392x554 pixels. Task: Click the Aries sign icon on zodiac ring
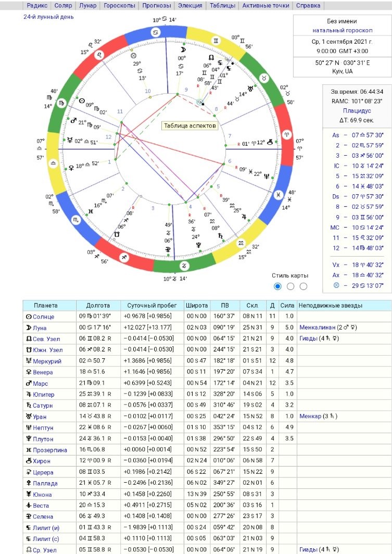point(287,135)
